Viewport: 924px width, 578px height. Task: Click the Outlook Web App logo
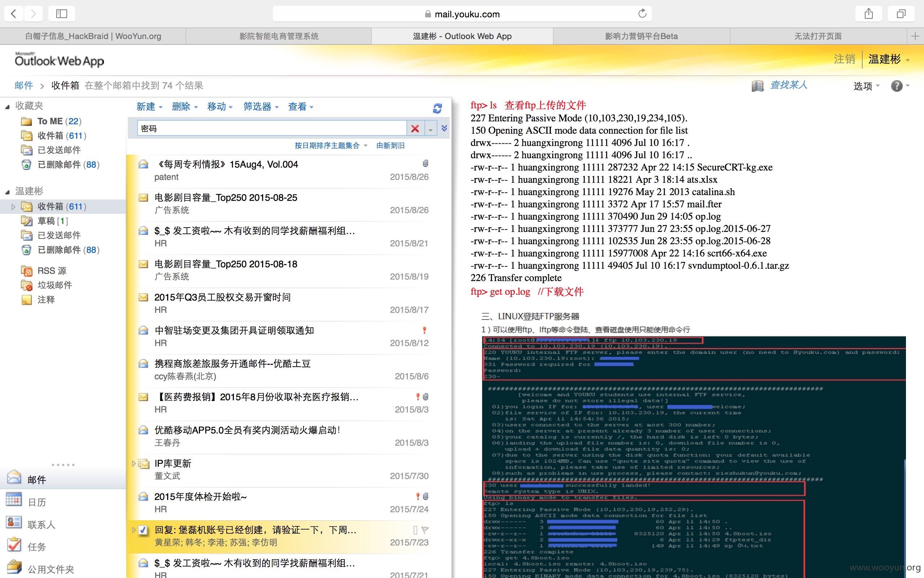click(x=59, y=60)
